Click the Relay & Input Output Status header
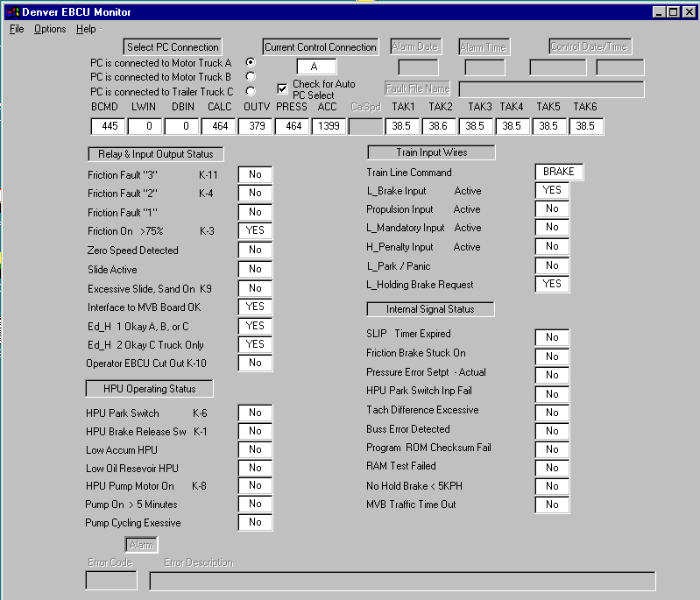Viewport: 700px width, 600px height. click(x=155, y=154)
